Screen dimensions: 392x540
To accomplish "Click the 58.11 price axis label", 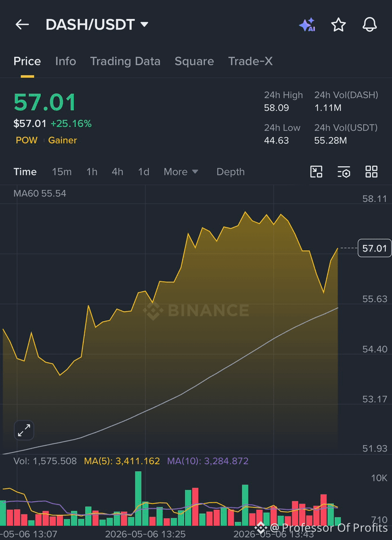I will 375,199.
